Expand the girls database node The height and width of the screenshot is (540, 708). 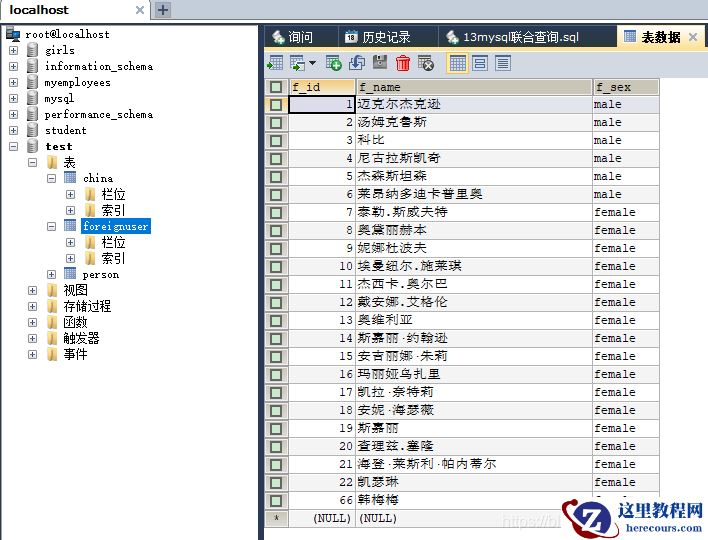point(13,50)
